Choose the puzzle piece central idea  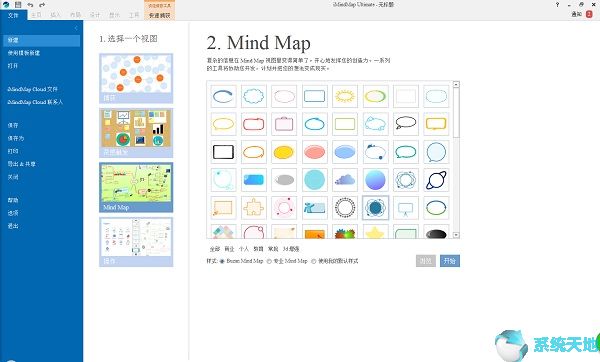[254, 208]
